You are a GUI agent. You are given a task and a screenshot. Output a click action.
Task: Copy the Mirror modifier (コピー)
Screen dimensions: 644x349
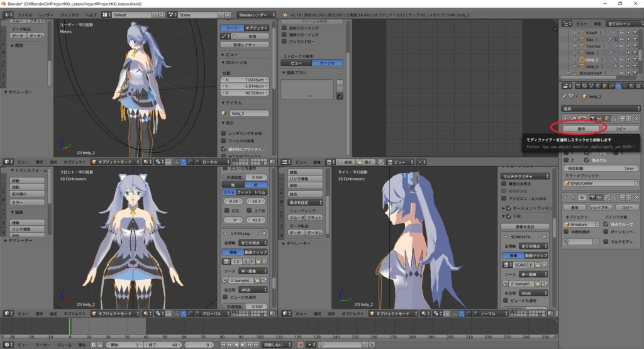[x=620, y=128]
